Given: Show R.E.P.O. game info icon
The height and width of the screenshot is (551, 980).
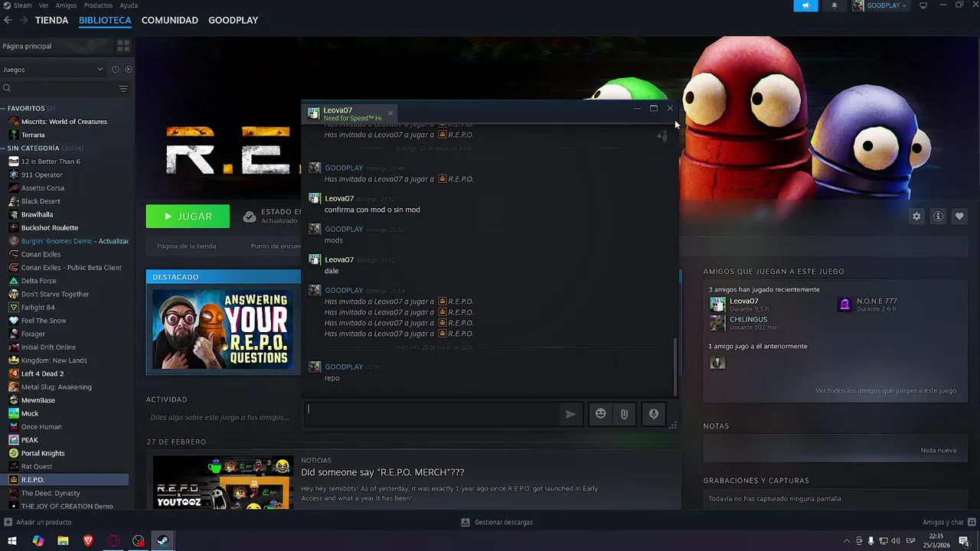Looking at the screenshot, I should (x=938, y=217).
